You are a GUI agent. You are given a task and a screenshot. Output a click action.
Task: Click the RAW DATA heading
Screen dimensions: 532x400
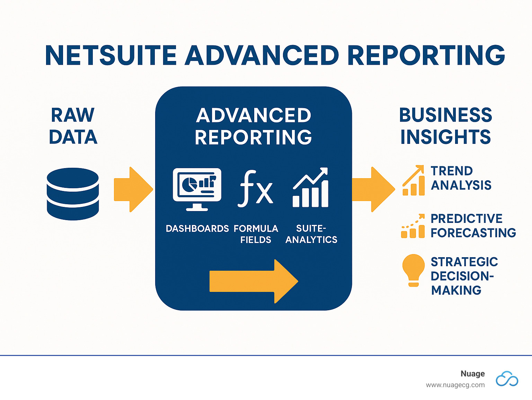click(73, 126)
